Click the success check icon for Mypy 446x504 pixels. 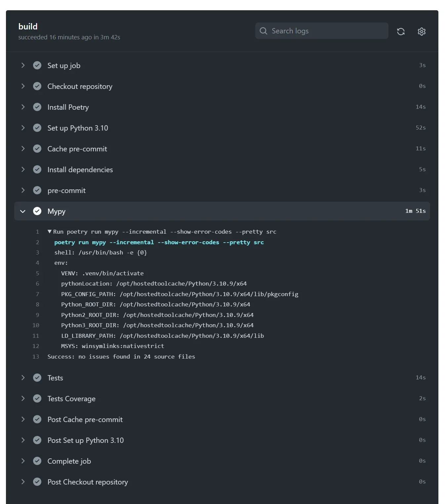click(37, 211)
